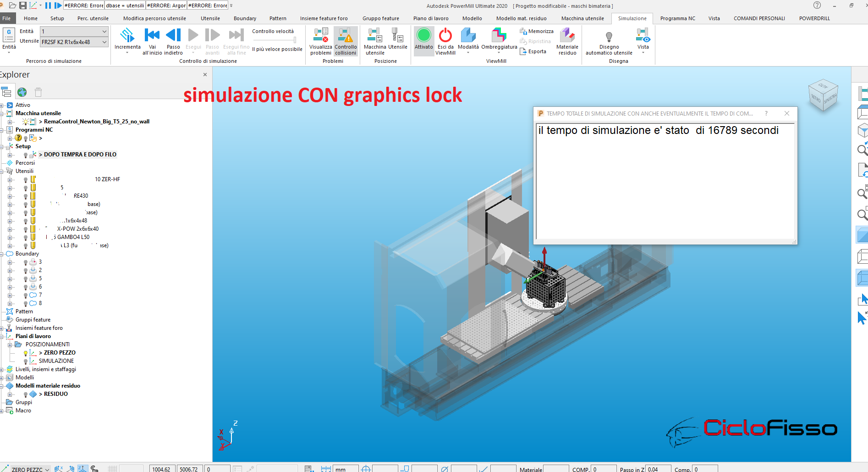
Task: Click the Explorer trash delete icon
Action: 38,92
